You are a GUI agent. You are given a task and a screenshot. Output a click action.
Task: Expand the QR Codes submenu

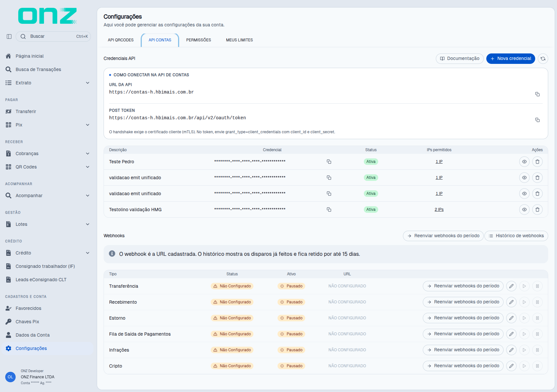coord(48,167)
